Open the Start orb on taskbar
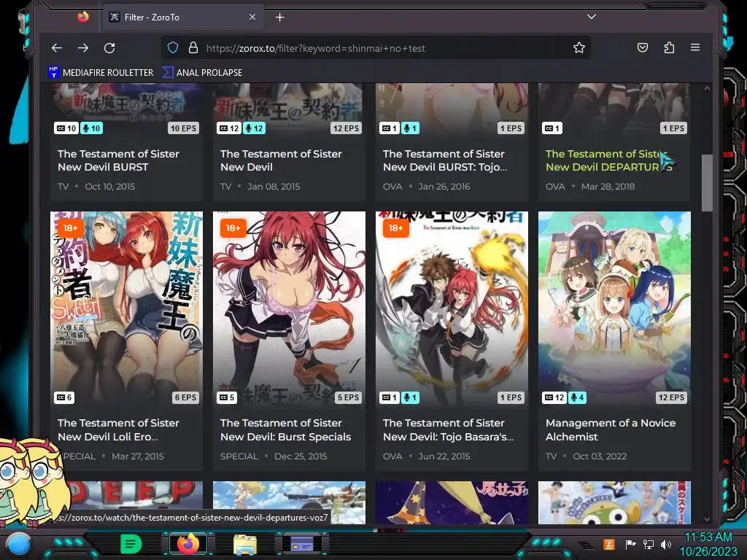 (19, 544)
